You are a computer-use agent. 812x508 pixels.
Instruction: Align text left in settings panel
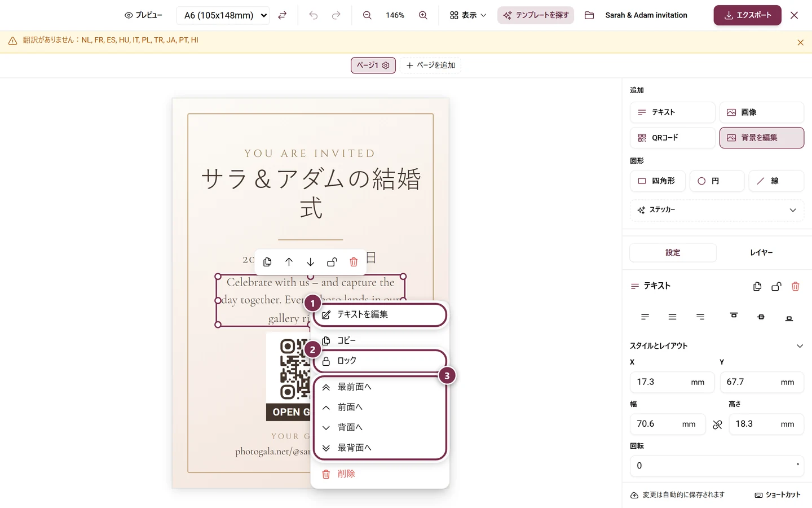pyautogui.click(x=645, y=317)
